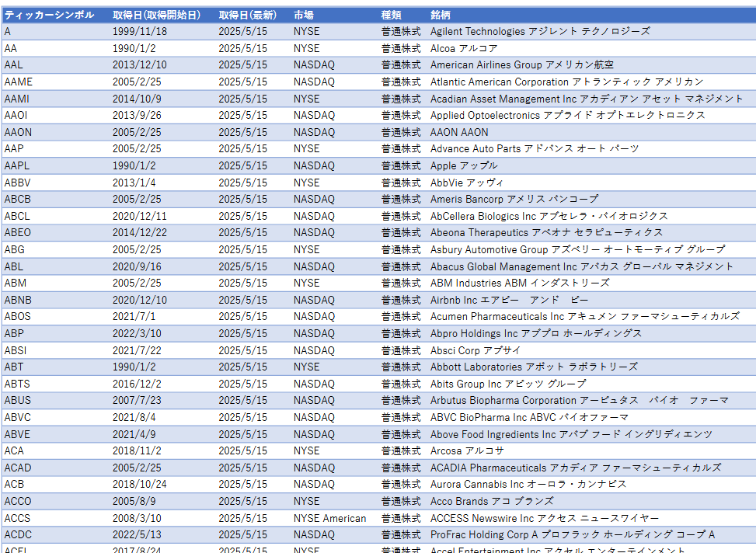This screenshot has height=553, width=756.
Task: Select the AAON ticker cell
Action: click(18, 132)
